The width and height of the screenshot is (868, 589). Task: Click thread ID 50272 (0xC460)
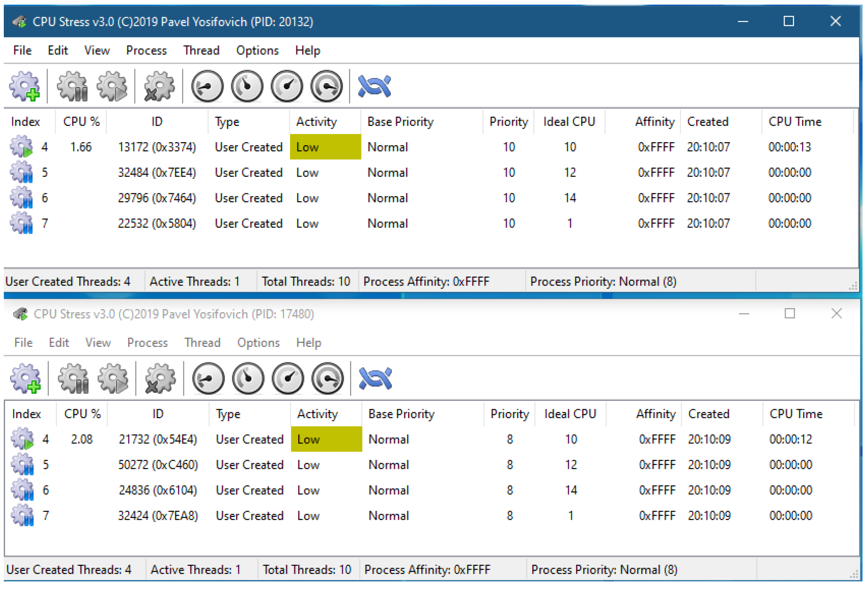coord(158,465)
